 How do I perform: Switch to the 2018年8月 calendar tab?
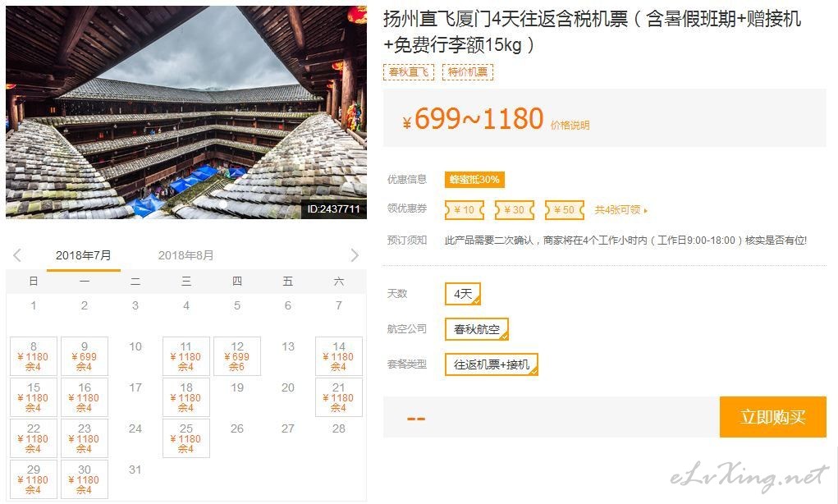click(185, 255)
